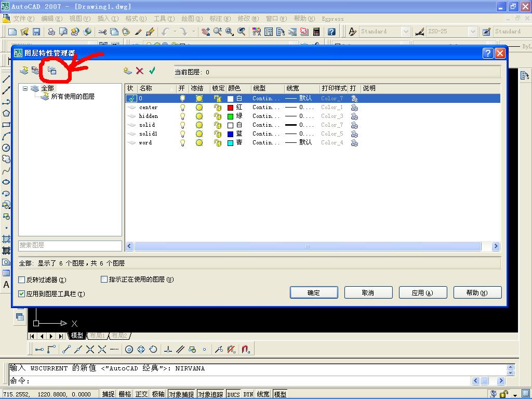
Task: Click the Pan realtime icon
Action: coord(206,32)
